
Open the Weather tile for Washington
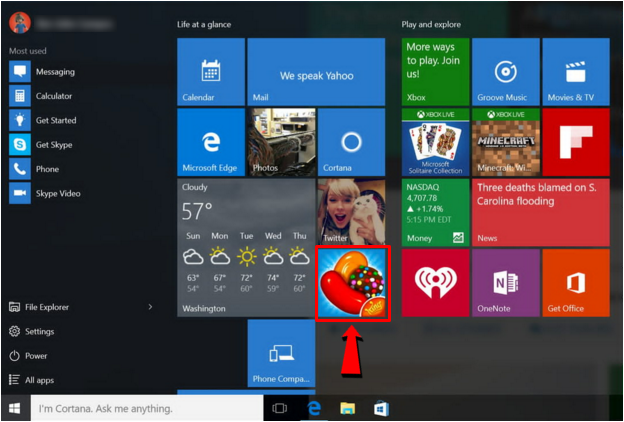click(245, 248)
